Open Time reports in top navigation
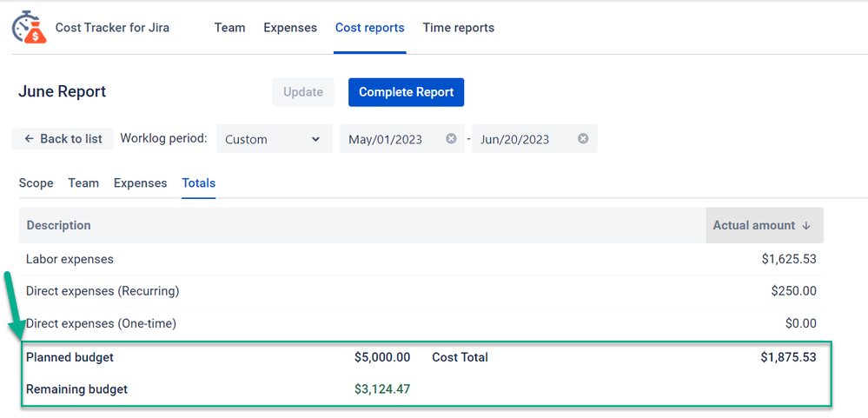The width and height of the screenshot is (868, 418). pos(458,28)
